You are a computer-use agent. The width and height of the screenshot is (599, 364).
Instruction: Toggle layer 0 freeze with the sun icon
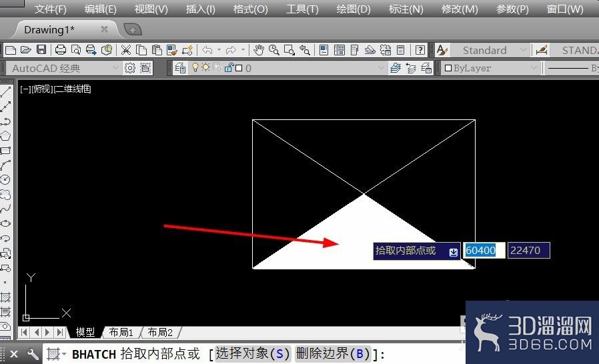(x=206, y=67)
